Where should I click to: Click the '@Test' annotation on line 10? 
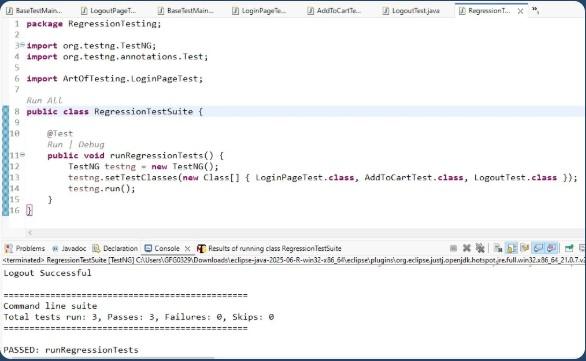[x=60, y=133]
